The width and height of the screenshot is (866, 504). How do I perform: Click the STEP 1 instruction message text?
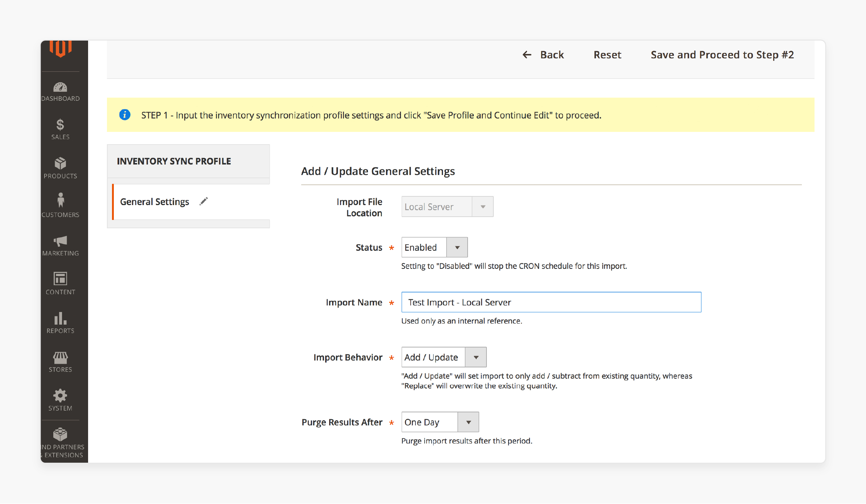[371, 115]
